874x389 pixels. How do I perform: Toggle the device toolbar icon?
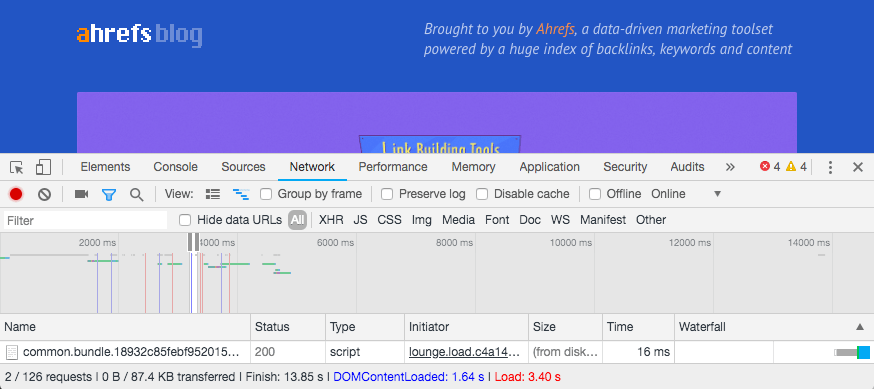click(43, 167)
